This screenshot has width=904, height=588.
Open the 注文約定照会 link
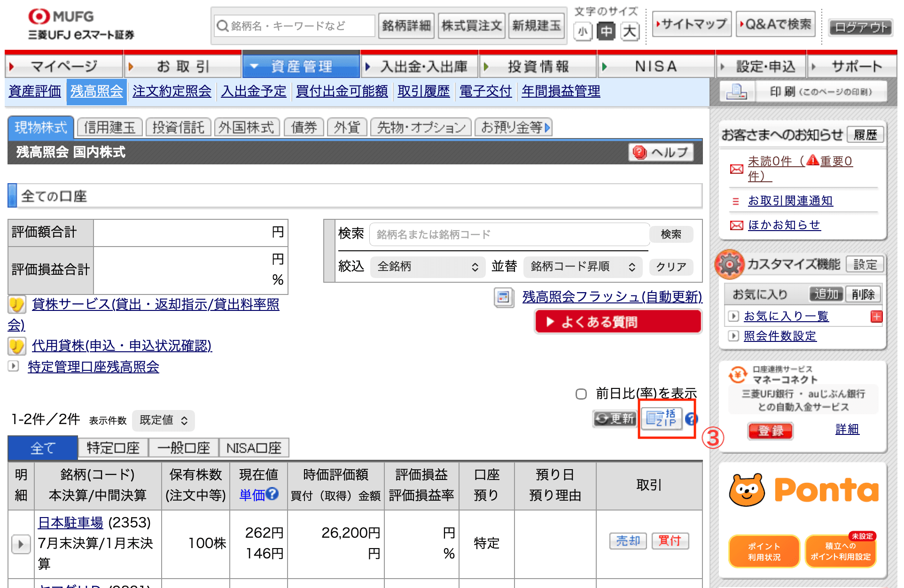click(172, 91)
